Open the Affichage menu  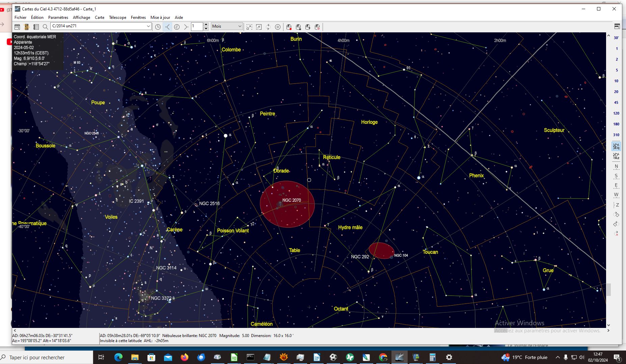click(81, 18)
